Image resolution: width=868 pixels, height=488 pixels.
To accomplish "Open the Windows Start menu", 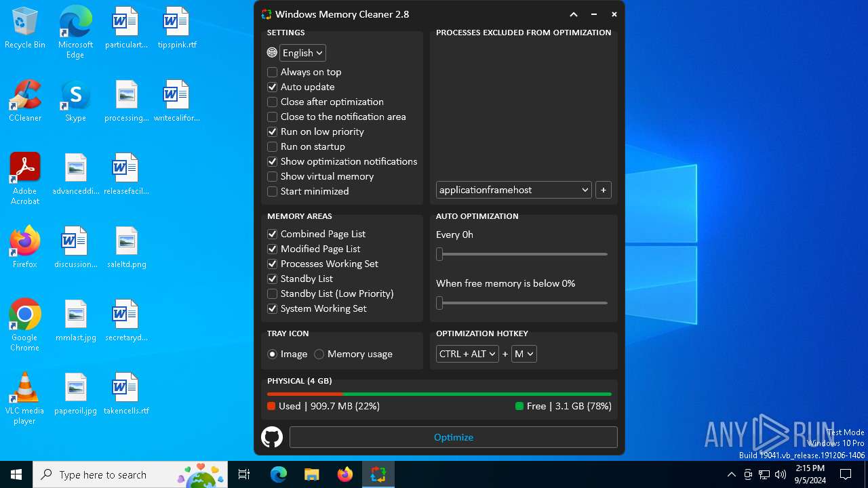I will pyautogui.click(x=16, y=474).
